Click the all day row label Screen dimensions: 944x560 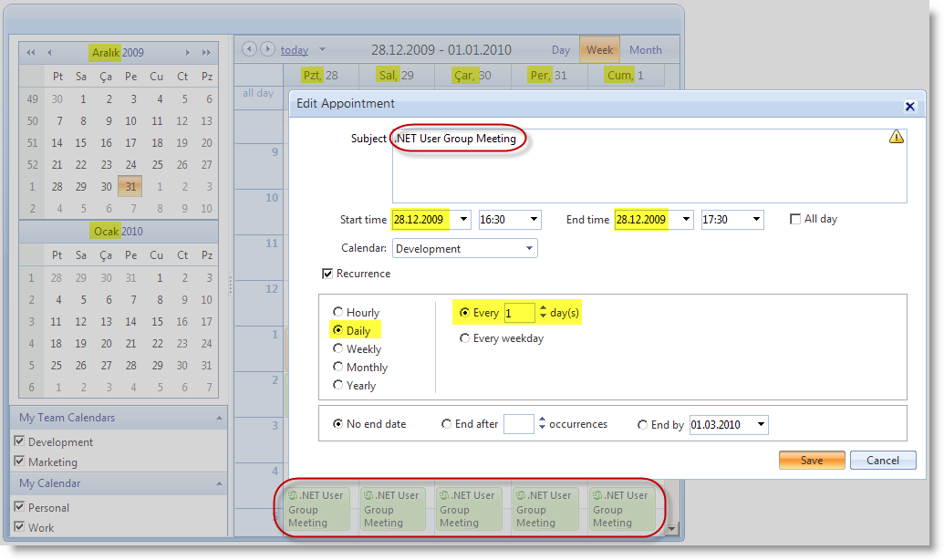258,93
